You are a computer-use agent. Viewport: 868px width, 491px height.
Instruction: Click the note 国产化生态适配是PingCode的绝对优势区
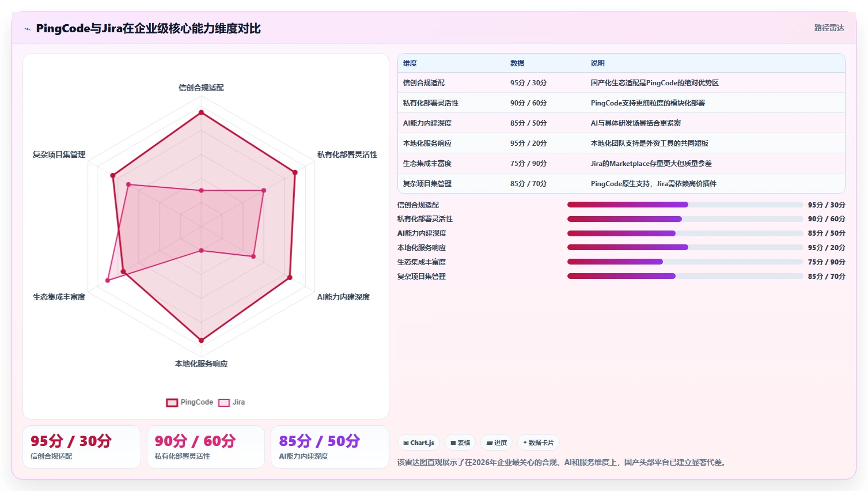(x=654, y=83)
